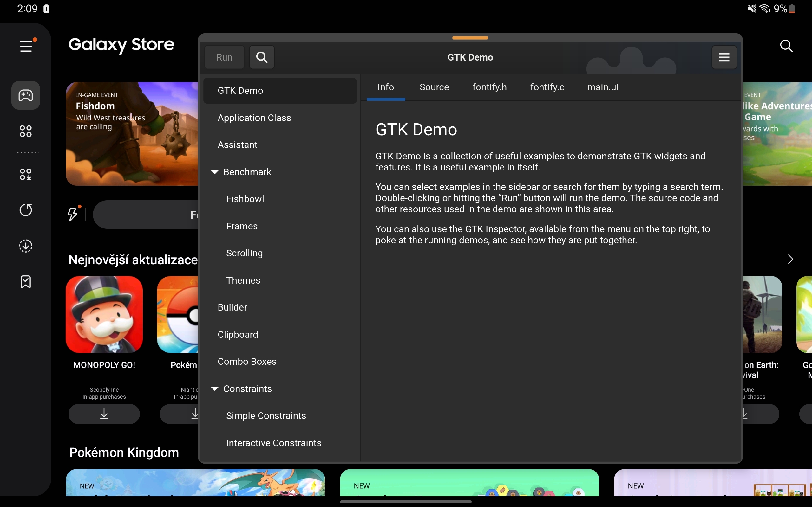Open the bookmark wishlist icon in sidebar

pos(26,282)
